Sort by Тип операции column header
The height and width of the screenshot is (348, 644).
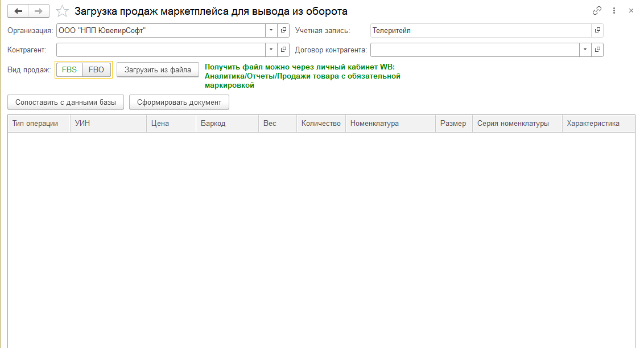coord(39,124)
